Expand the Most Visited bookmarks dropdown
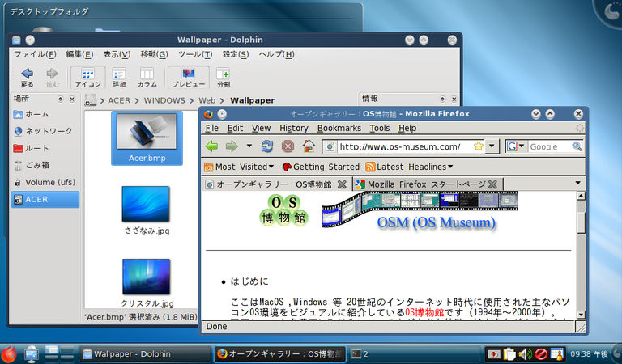Image resolution: width=622 pixels, height=364 pixels. point(239,167)
